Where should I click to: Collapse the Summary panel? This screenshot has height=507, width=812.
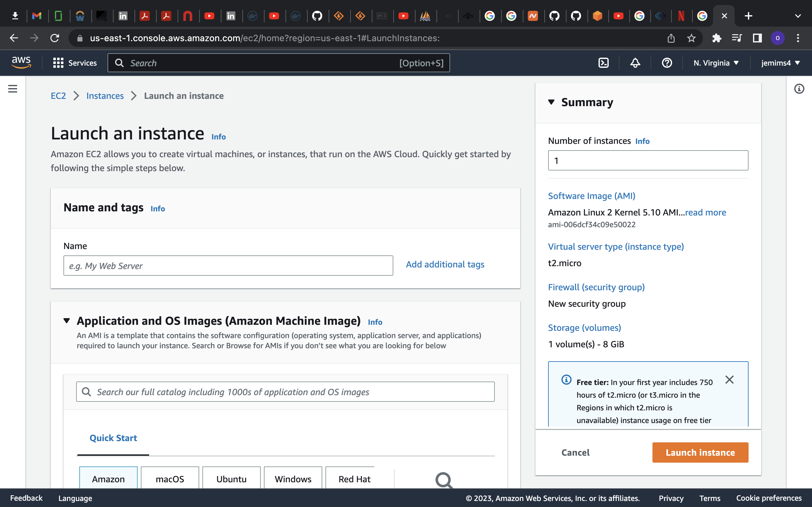[552, 103]
